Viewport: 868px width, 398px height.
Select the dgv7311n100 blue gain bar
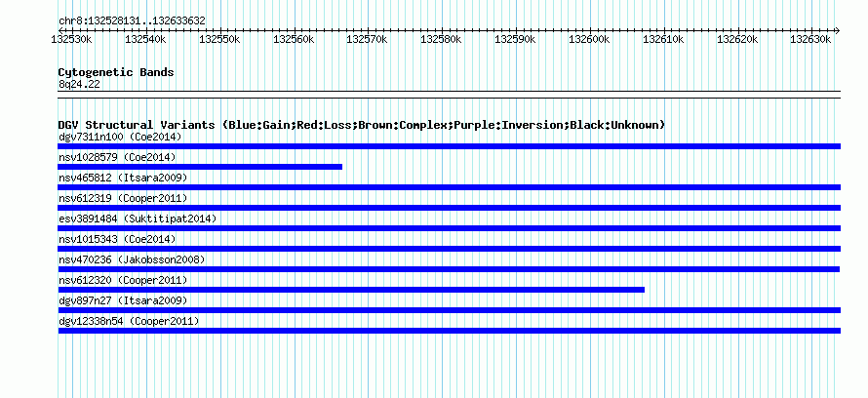click(x=449, y=146)
